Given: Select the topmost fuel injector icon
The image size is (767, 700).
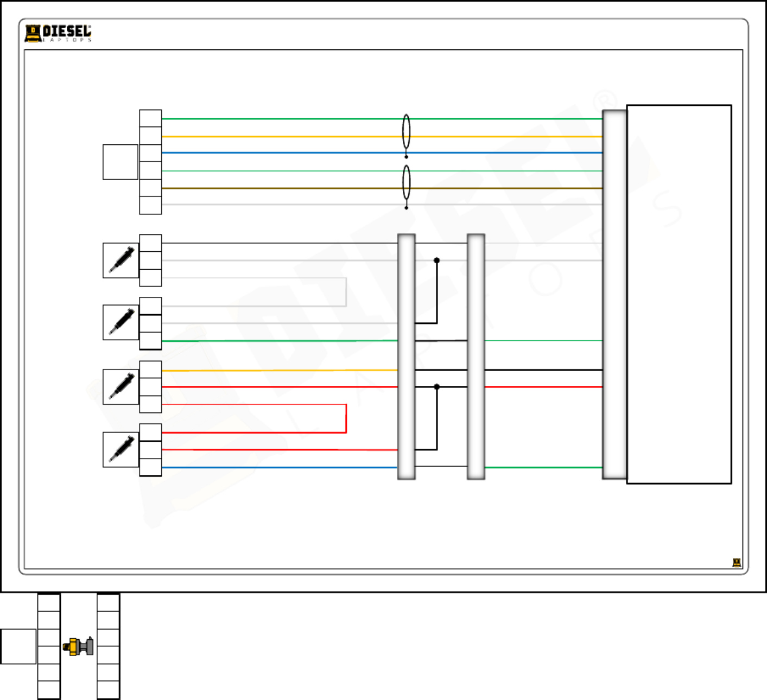Looking at the screenshot, I should (121, 260).
